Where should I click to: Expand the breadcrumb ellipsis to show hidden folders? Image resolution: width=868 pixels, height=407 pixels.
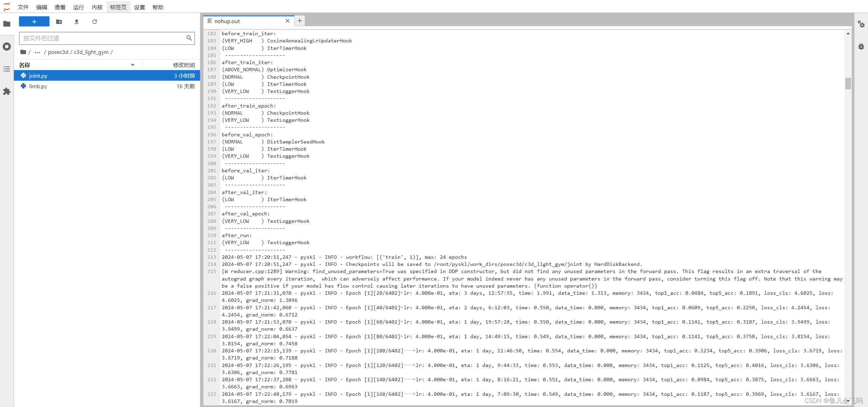pyautogui.click(x=37, y=52)
